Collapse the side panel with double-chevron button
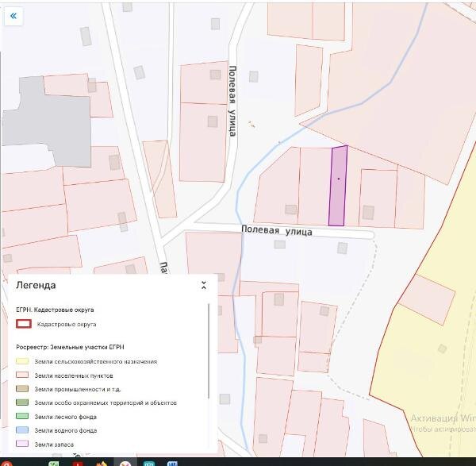This screenshot has height=466, width=476. pyautogui.click(x=13, y=16)
